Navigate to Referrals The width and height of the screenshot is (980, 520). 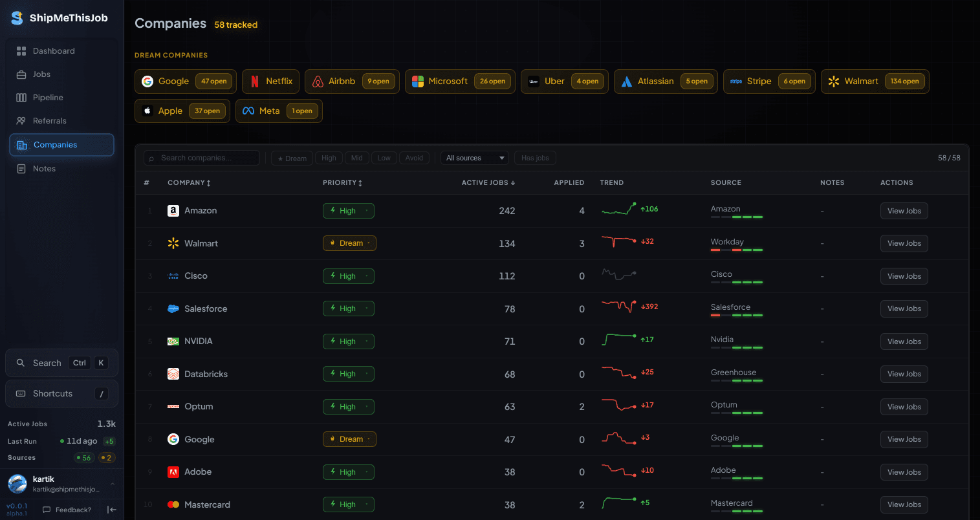point(61,121)
